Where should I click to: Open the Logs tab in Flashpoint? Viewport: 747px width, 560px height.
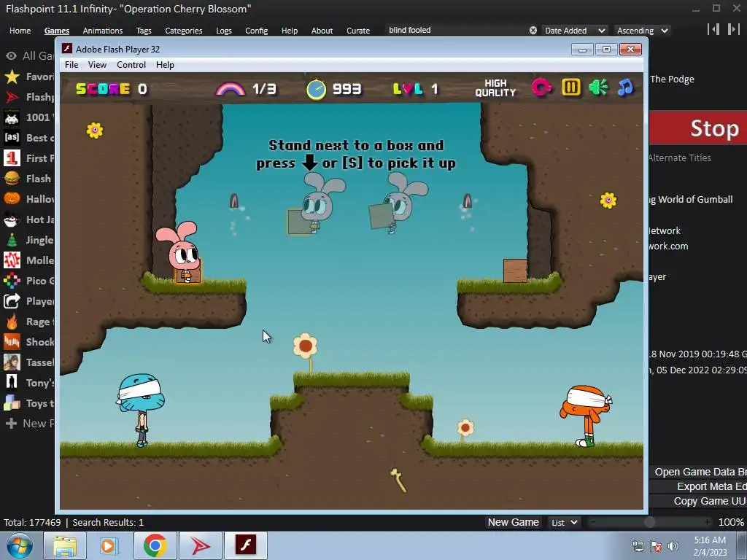coord(223,31)
